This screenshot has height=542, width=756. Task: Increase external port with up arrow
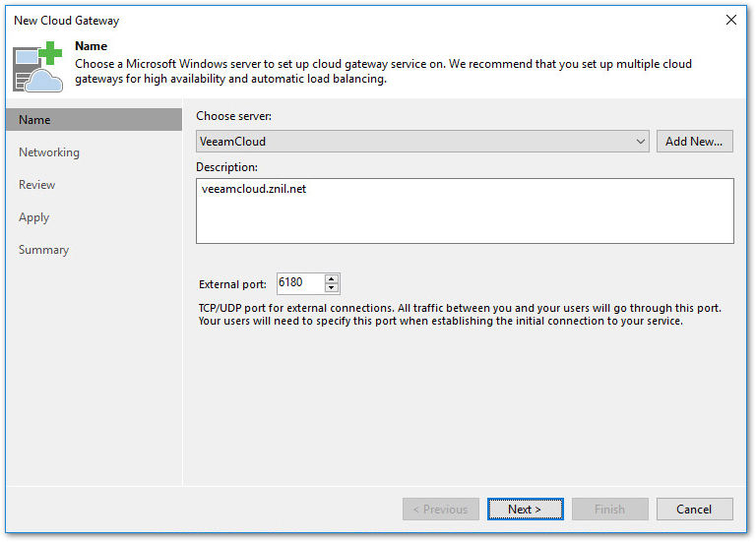point(332,278)
